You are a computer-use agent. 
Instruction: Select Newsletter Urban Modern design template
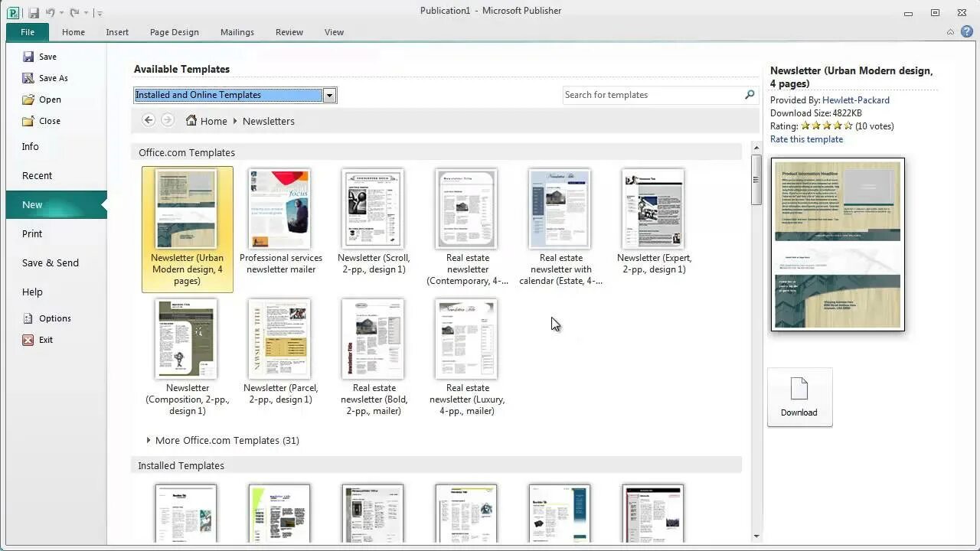click(x=187, y=229)
